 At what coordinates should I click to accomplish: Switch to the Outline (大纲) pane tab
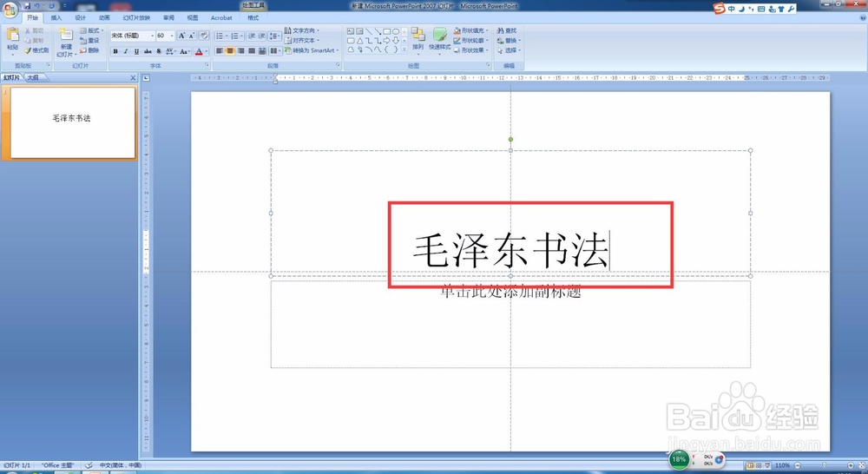point(33,77)
